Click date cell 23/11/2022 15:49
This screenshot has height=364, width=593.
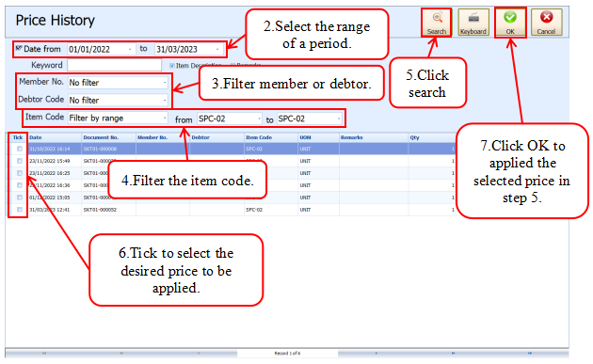point(55,161)
